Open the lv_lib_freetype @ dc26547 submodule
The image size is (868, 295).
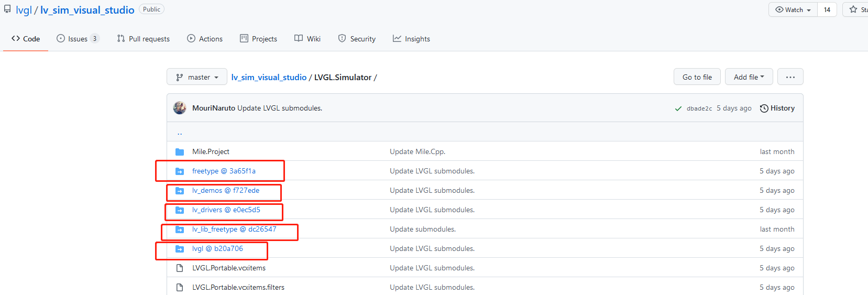(234, 229)
